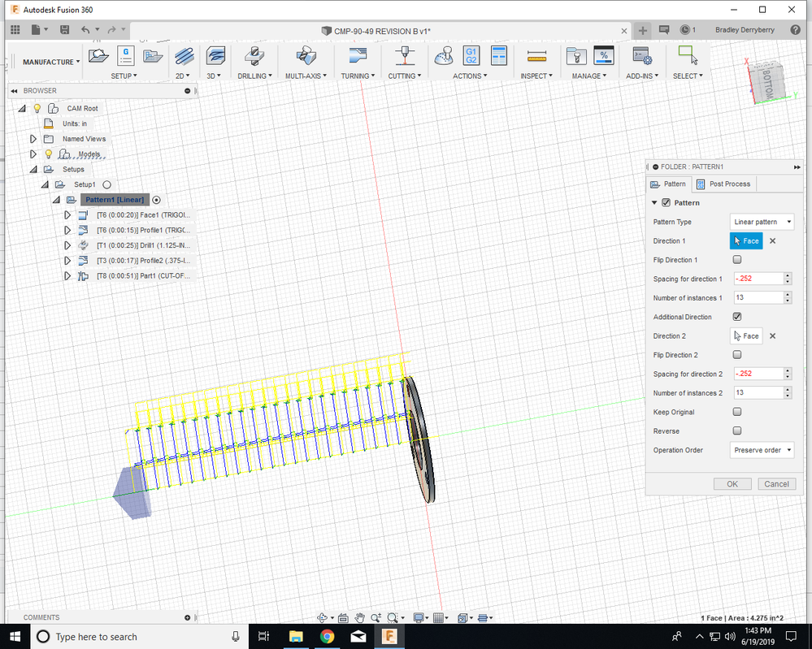Redo the last action

coord(111,30)
